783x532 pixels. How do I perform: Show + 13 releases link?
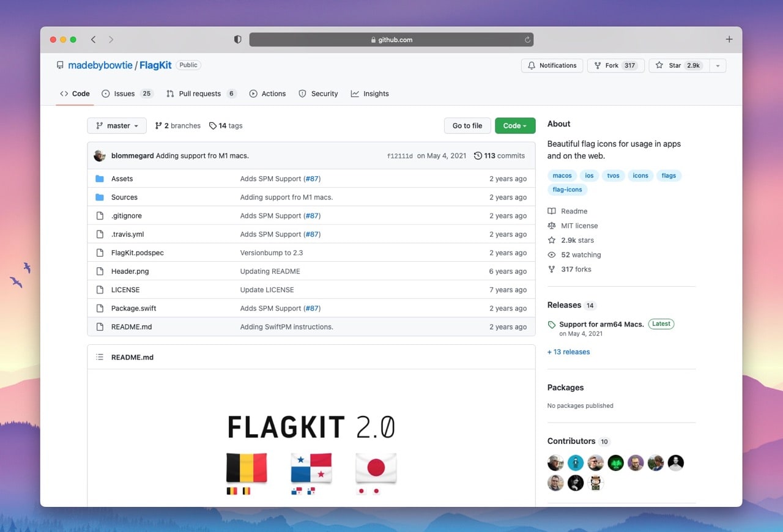[568, 352]
